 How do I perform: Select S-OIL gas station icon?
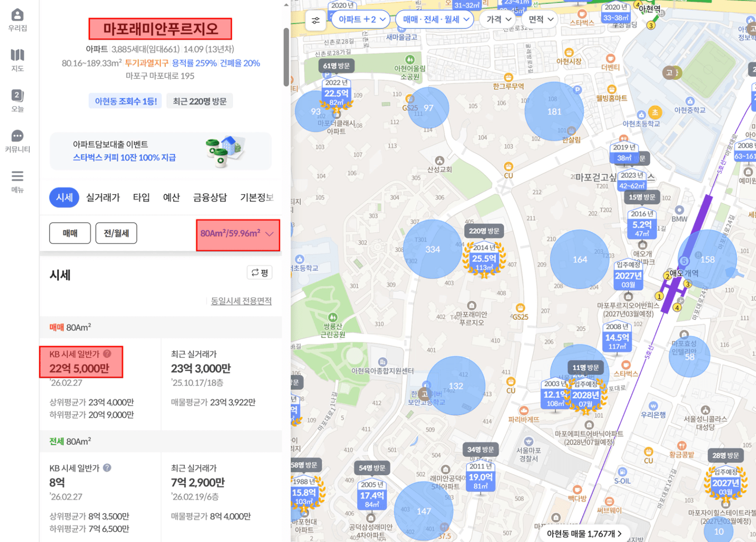(x=622, y=472)
